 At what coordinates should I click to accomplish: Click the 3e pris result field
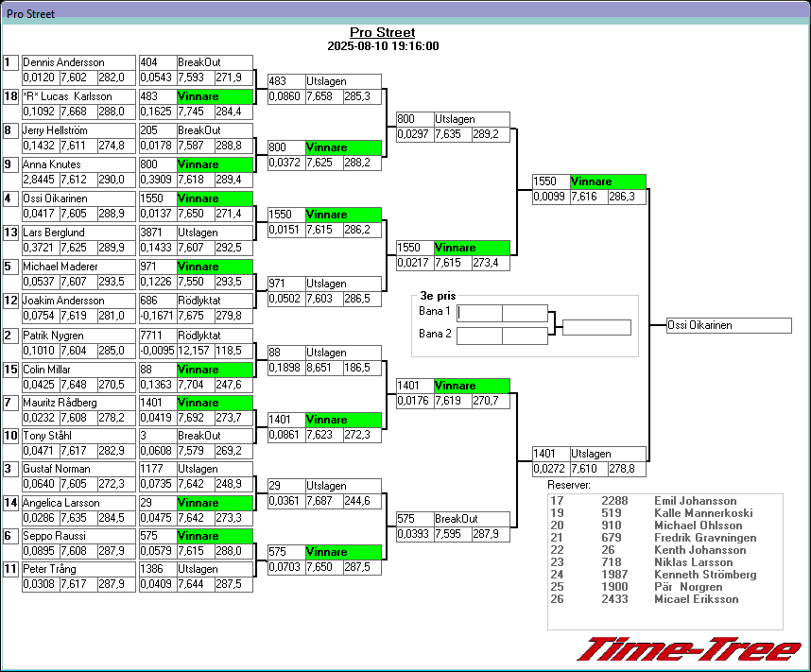[x=595, y=327]
